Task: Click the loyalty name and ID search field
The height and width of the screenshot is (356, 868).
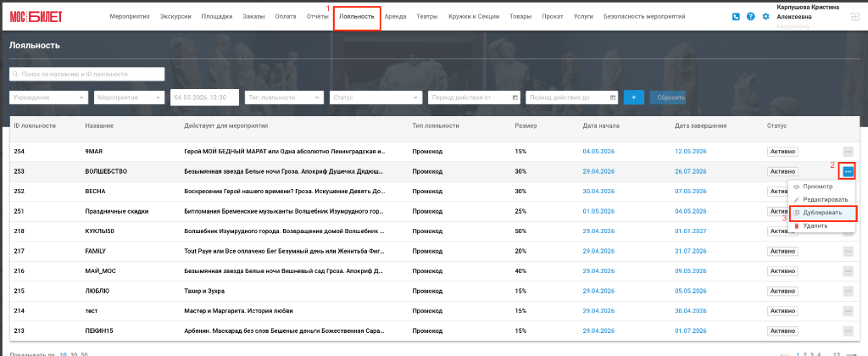Action: tap(87, 75)
